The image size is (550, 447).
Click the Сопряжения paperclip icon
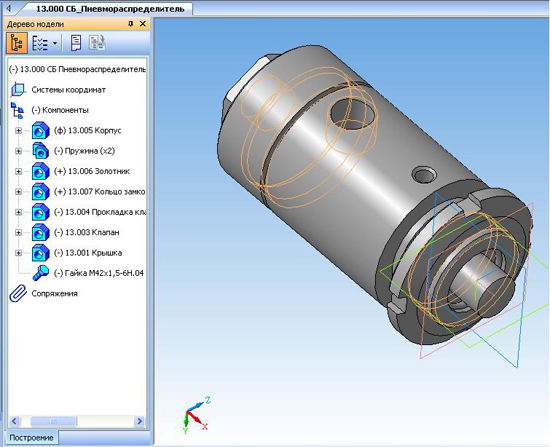(x=18, y=293)
